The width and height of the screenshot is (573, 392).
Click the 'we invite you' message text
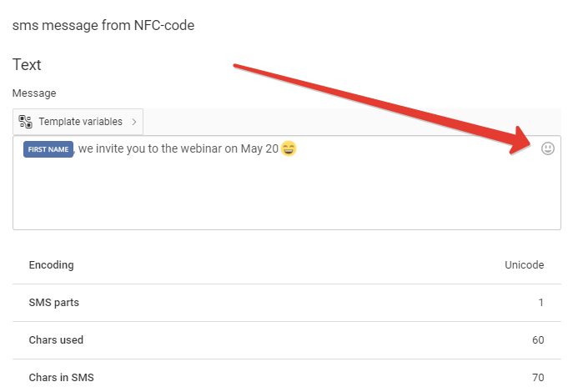click(112, 148)
